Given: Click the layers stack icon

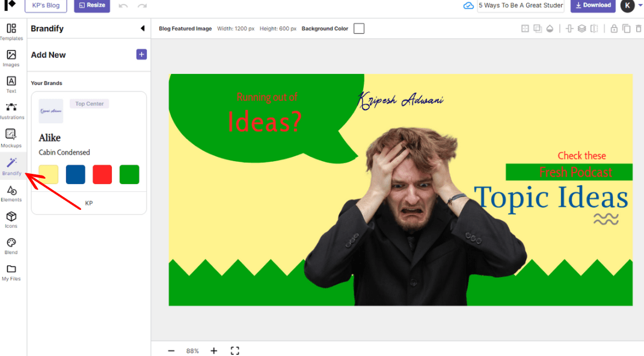Looking at the screenshot, I should (x=581, y=29).
